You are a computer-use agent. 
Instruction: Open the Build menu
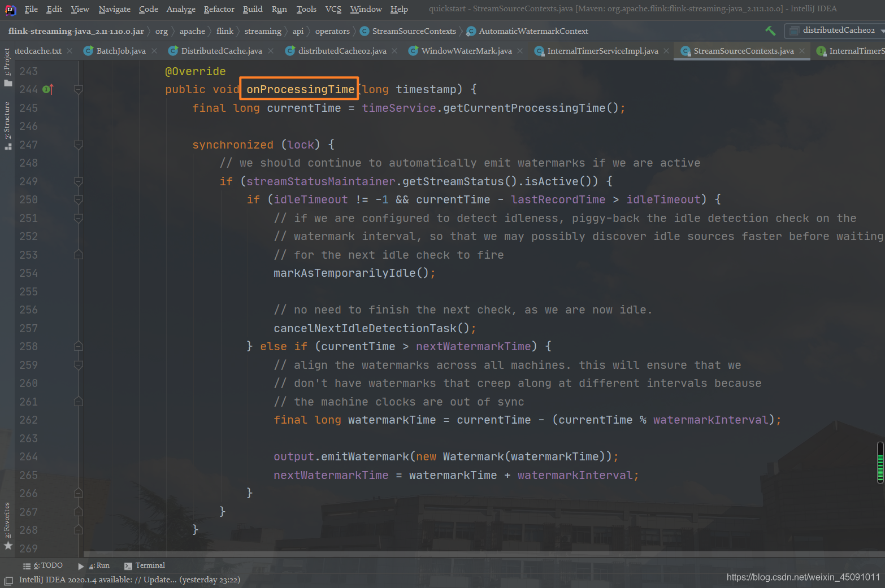(x=253, y=9)
